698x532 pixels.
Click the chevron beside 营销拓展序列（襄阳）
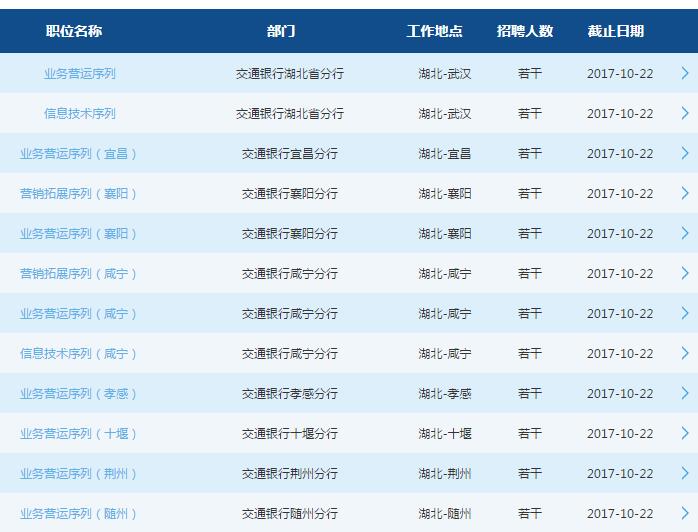(684, 193)
